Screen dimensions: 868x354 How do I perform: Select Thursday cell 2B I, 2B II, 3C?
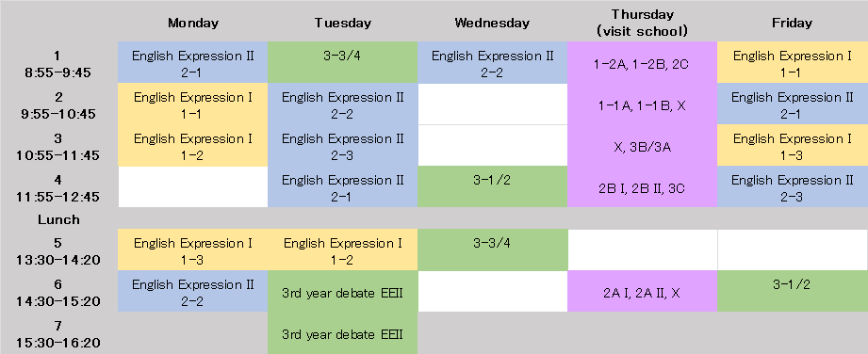click(642, 188)
